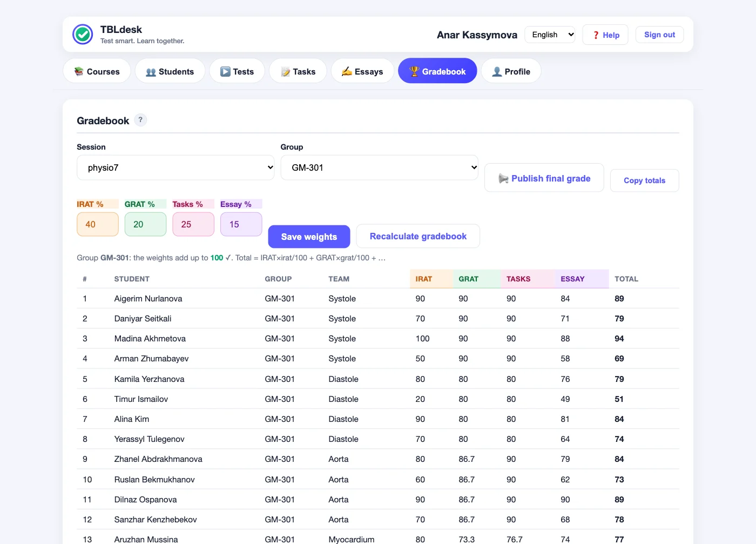Click the people icon on the Students tab
756x544 pixels.
click(x=151, y=72)
